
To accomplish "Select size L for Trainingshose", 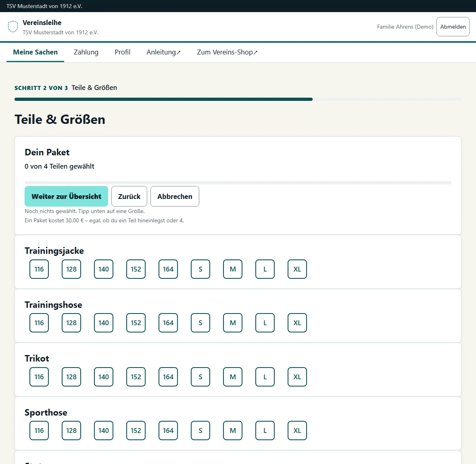I will tap(265, 323).
